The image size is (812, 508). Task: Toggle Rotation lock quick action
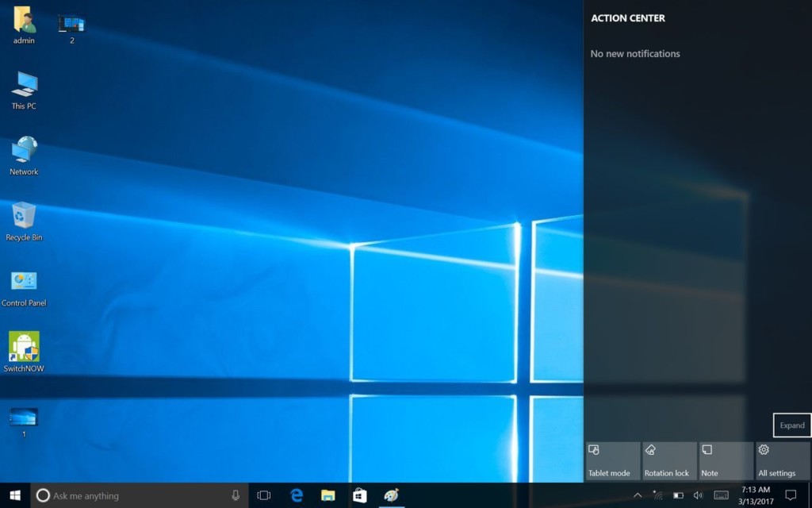pos(669,461)
